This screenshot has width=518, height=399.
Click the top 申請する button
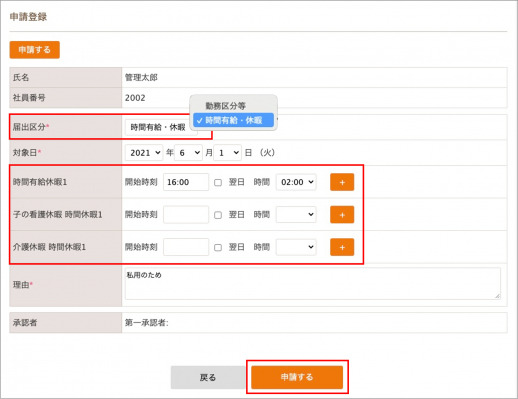coord(35,50)
